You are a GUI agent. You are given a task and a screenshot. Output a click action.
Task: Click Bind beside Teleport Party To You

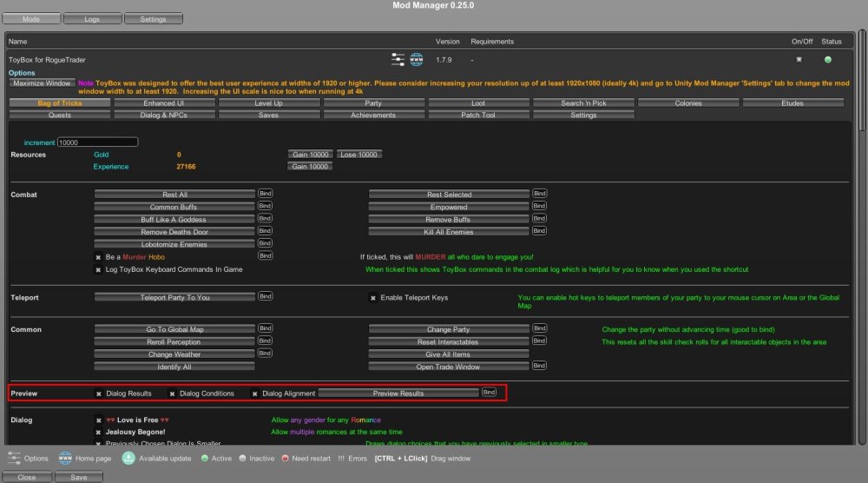tap(265, 297)
